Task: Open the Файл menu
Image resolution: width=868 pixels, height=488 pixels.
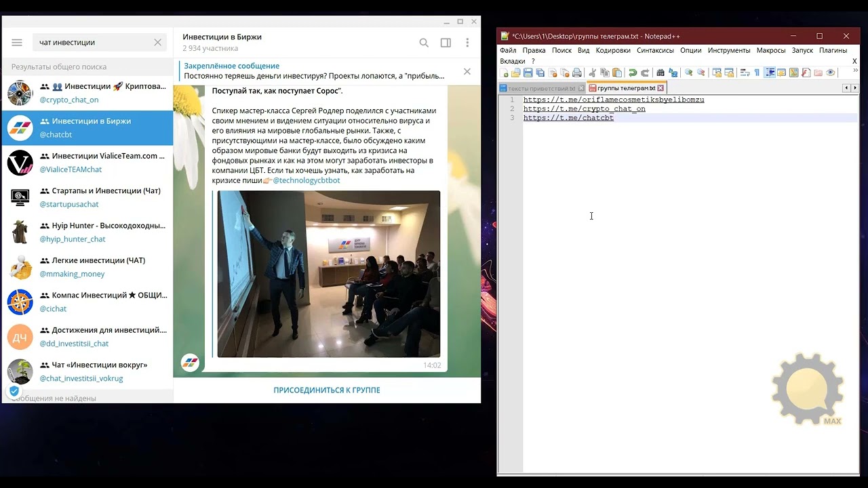Action: pos(508,50)
